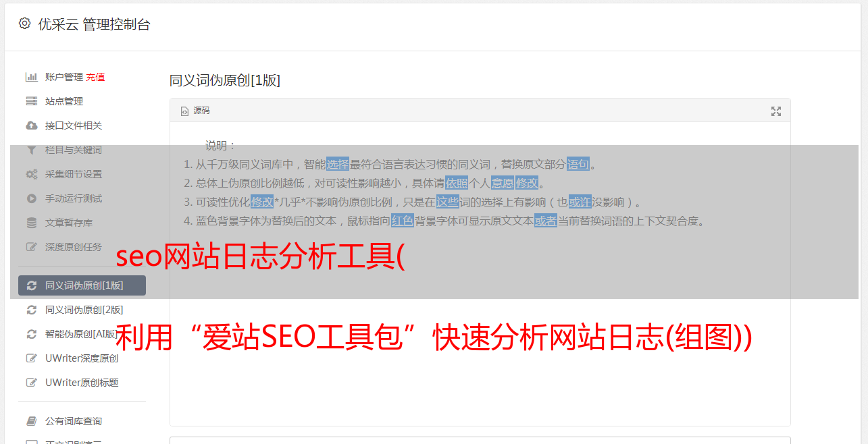Click the highlighted word 选择 in text
Screen dimensions: 868x444
tap(338, 164)
